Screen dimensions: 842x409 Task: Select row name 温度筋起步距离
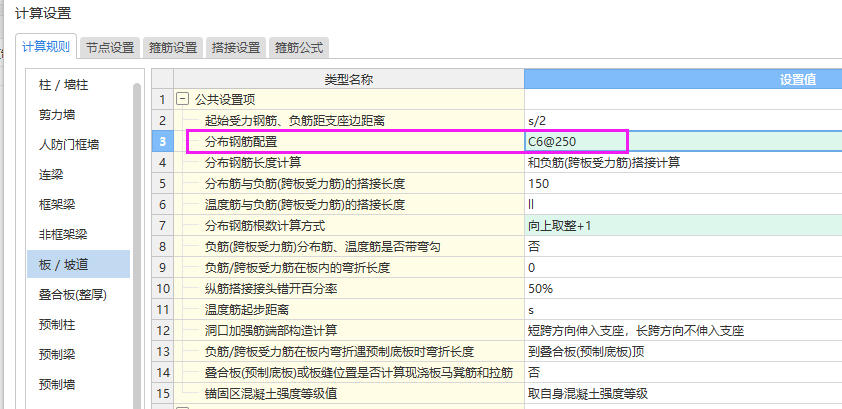pos(247,310)
